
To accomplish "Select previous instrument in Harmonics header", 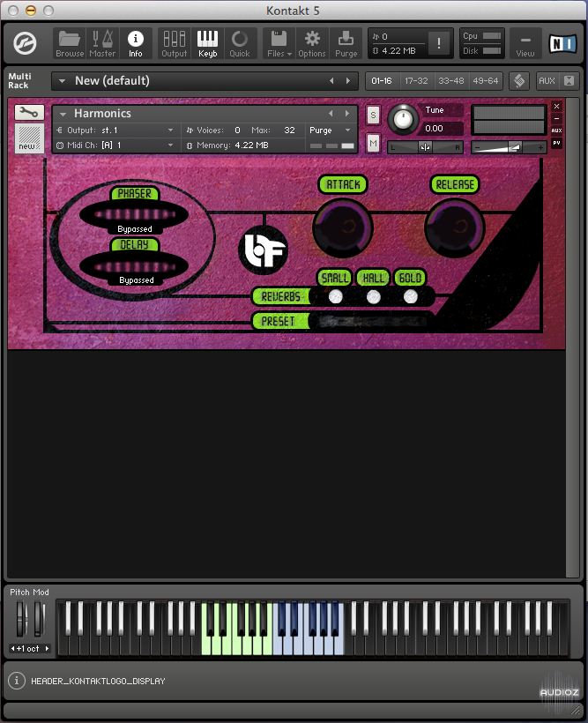I will pos(331,114).
